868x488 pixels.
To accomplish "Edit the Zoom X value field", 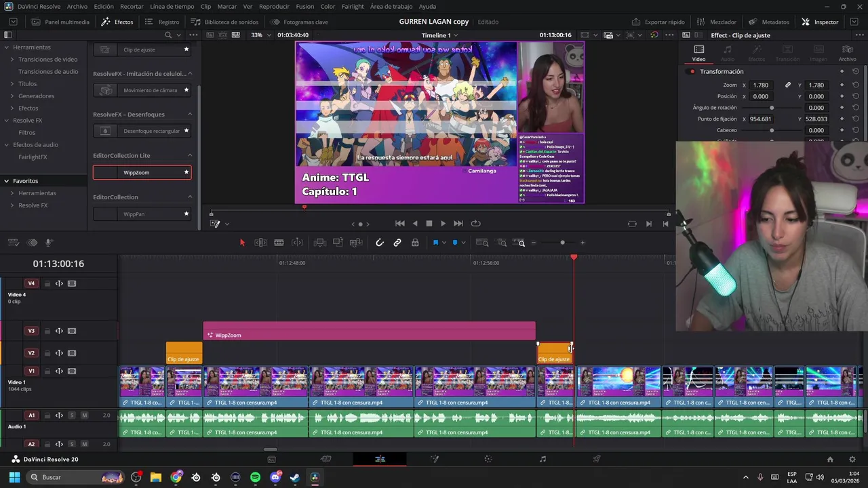I will tap(760, 85).
